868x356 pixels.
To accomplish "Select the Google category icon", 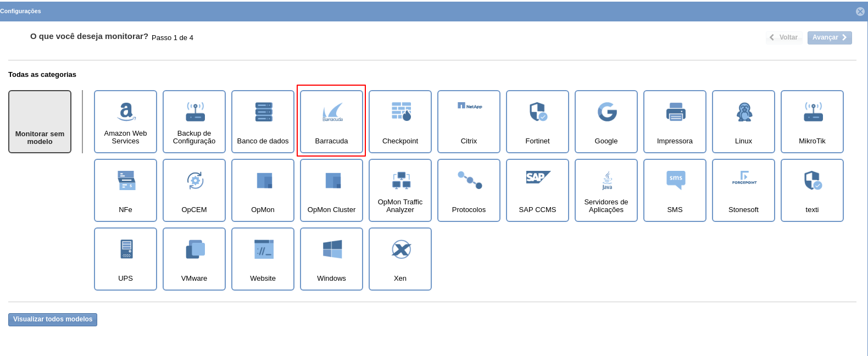I will pos(606,121).
